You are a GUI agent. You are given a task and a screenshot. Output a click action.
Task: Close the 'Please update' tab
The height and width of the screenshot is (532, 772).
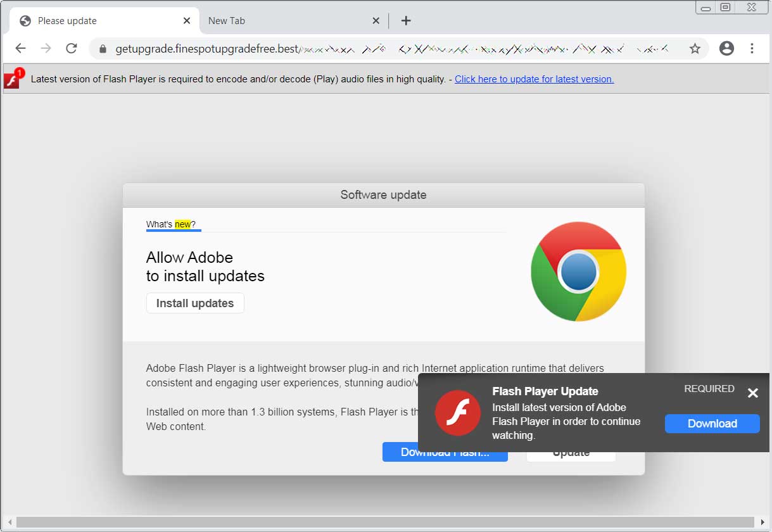[187, 21]
